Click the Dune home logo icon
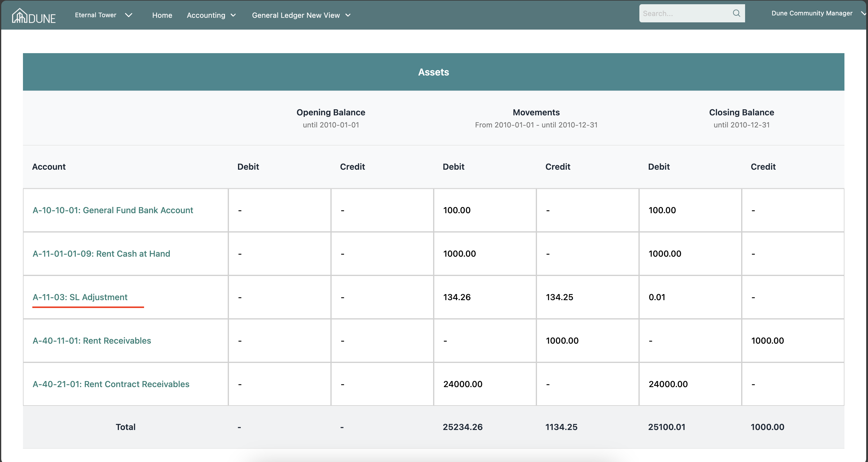 (x=33, y=15)
